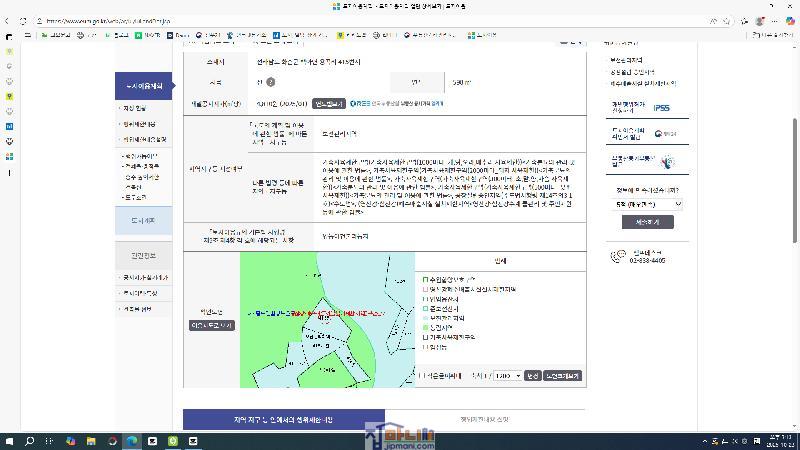The image size is (800, 450).
Task: Click the taskbar search icon
Action: (x=30, y=441)
